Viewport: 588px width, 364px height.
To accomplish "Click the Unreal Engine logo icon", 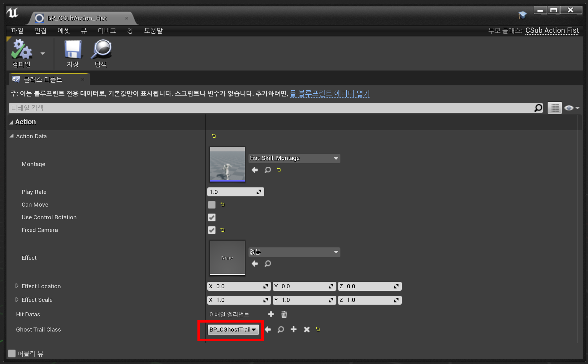I will 13,13.
